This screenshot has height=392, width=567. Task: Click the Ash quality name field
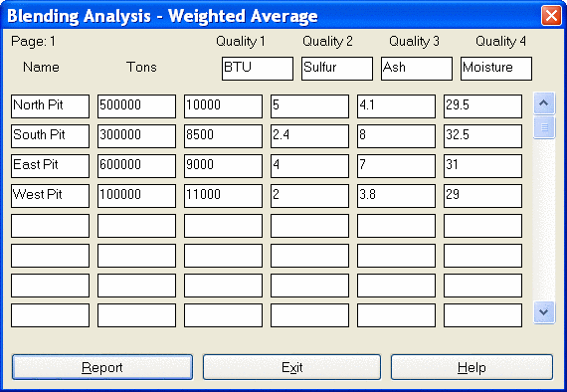click(417, 69)
